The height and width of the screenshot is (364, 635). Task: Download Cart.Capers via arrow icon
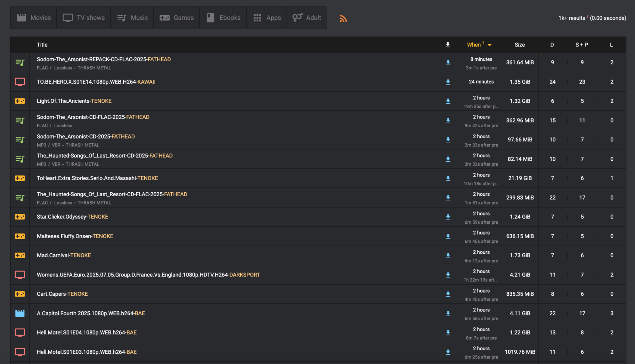(448, 294)
